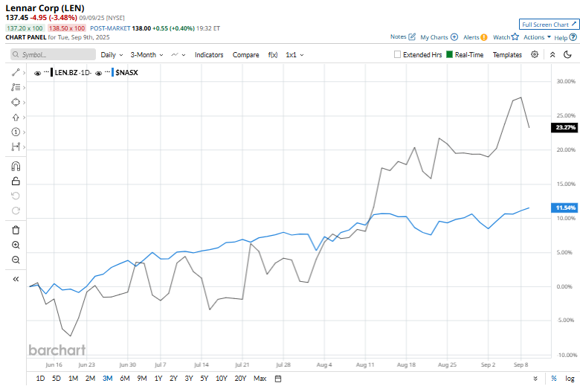The height and width of the screenshot is (392, 580).
Task: Open the Templates menu
Action: point(507,55)
